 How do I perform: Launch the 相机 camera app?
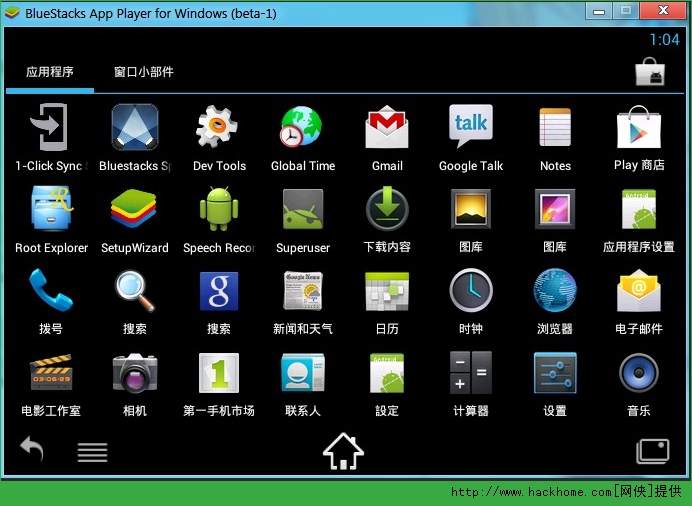click(x=135, y=372)
